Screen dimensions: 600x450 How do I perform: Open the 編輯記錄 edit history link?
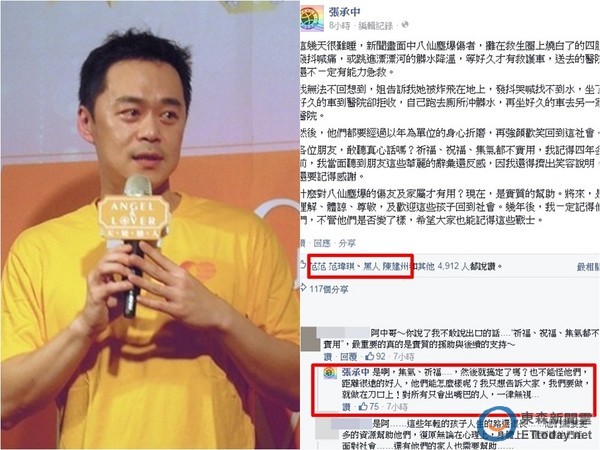click(x=376, y=26)
